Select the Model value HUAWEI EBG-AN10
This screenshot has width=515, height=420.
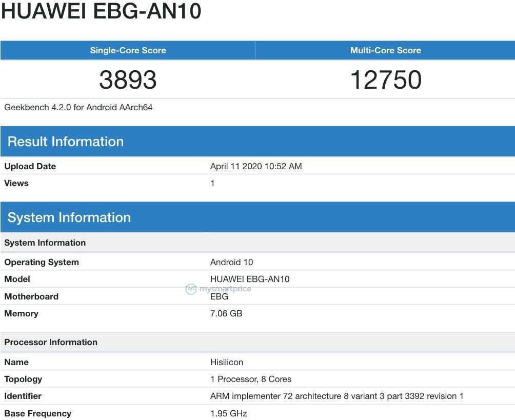point(250,279)
